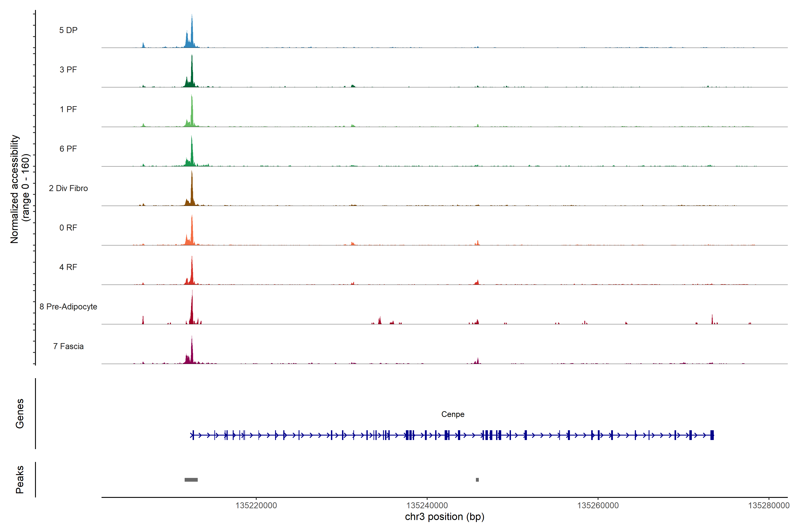The image size is (798, 532).
Task: Click the 135220000 axis tick label
Action: pos(256,506)
